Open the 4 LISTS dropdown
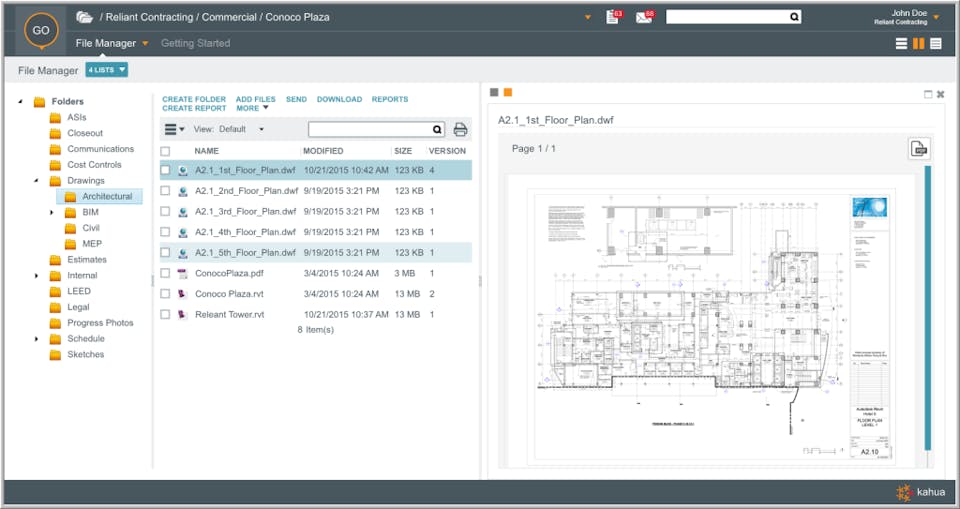This screenshot has width=960, height=509. (107, 70)
